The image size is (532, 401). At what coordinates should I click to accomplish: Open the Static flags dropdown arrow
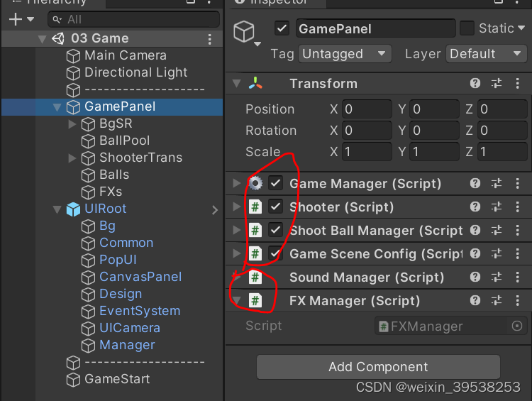tap(521, 28)
